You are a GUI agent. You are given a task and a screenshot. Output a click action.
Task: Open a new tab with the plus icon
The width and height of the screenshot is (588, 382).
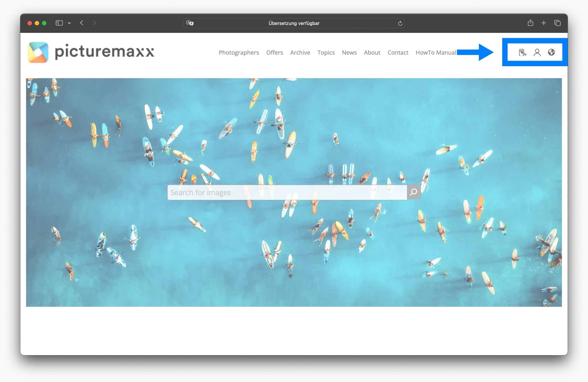pos(543,23)
